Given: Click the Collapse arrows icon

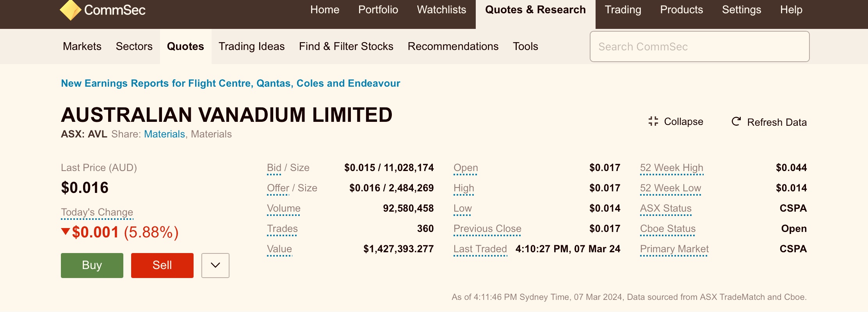Looking at the screenshot, I should [x=653, y=121].
